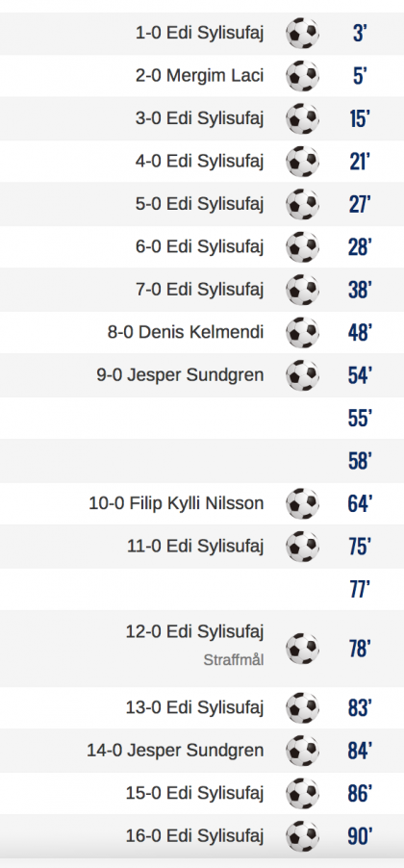Click the 1-0 Edi Sylisufaj entry
The image size is (404, 868).
tap(200, 34)
